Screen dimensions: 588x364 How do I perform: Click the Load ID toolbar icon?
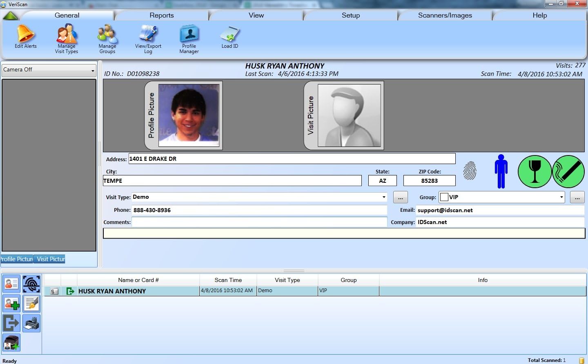tap(229, 37)
